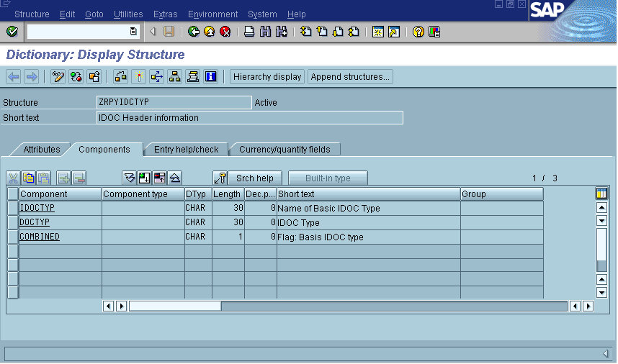
Task: Open the yellow Help question mark icon
Action: click(418, 32)
